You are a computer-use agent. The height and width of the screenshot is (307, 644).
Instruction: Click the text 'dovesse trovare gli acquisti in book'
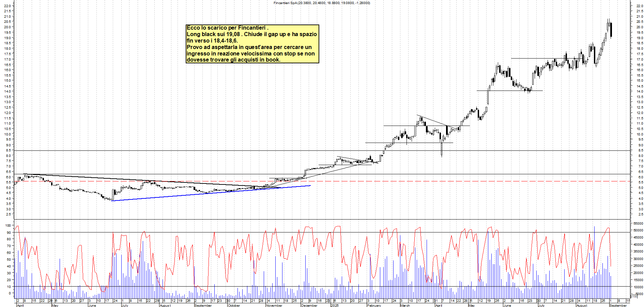click(x=233, y=60)
